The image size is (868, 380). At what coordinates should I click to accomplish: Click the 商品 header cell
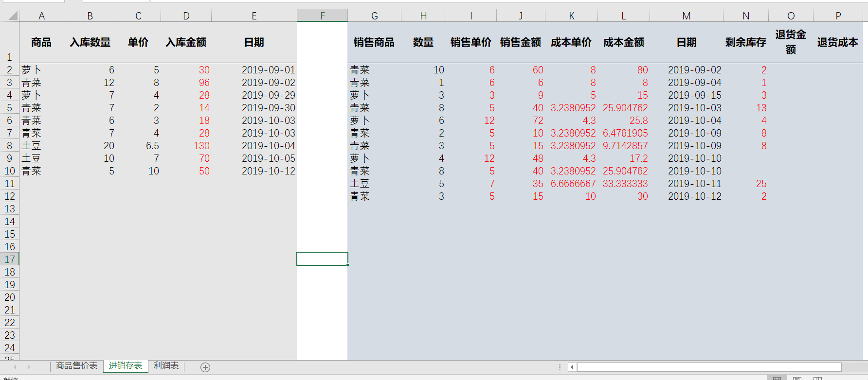[x=41, y=42]
